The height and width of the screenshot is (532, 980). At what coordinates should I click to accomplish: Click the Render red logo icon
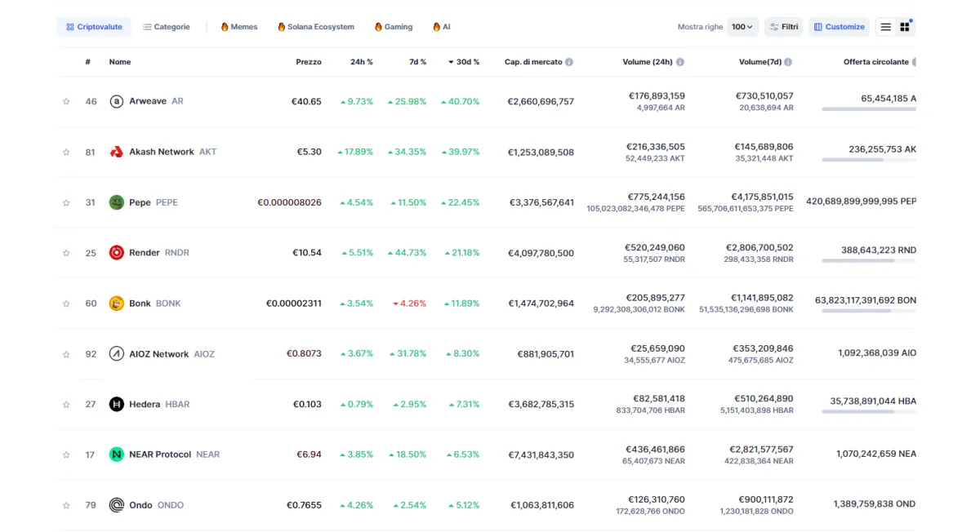(x=117, y=253)
